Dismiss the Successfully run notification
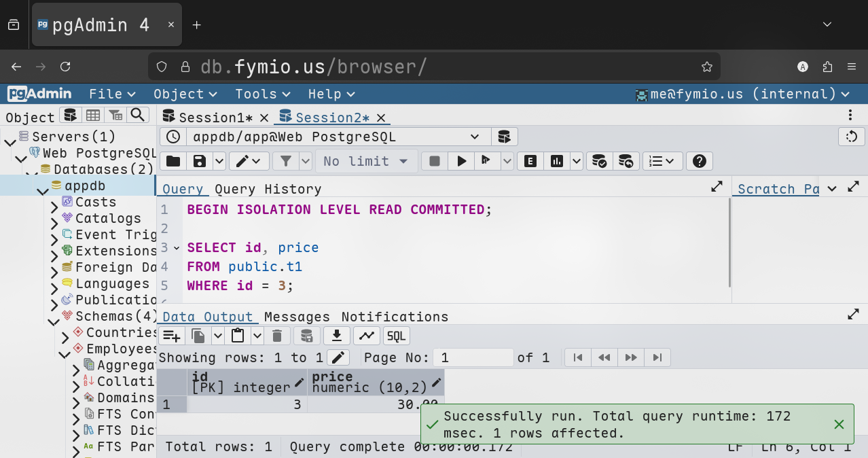 (x=839, y=425)
